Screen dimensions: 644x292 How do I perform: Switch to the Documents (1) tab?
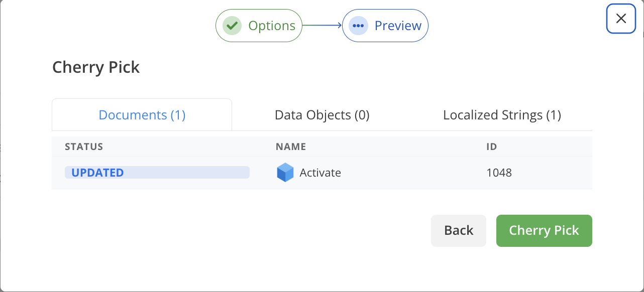[142, 115]
